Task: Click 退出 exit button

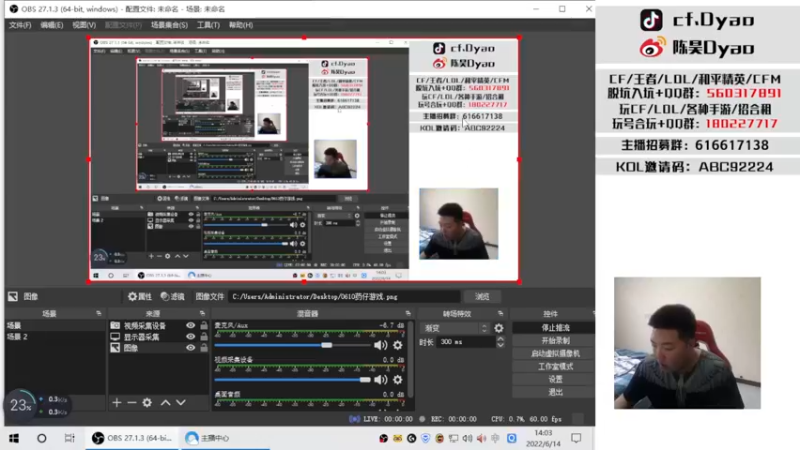Action: pyautogui.click(x=555, y=392)
